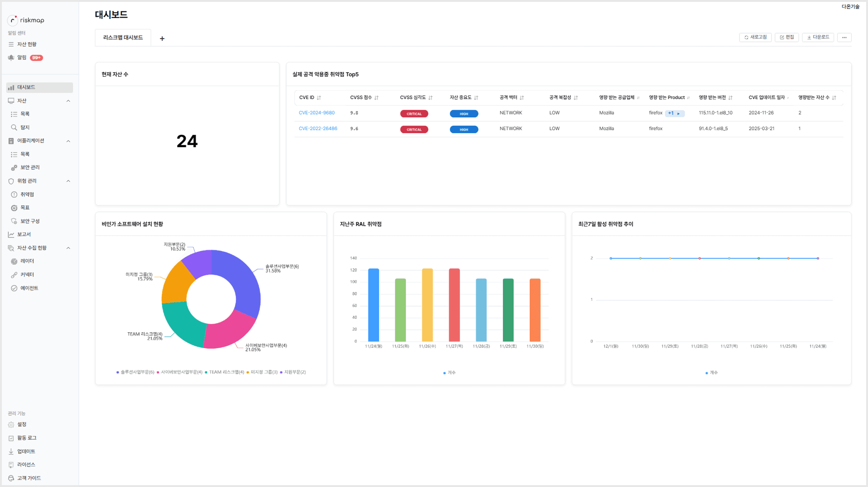Image resolution: width=868 pixels, height=487 pixels.
Task: Sort the table by CVSS 점수 column
Action: click(376, 98)
